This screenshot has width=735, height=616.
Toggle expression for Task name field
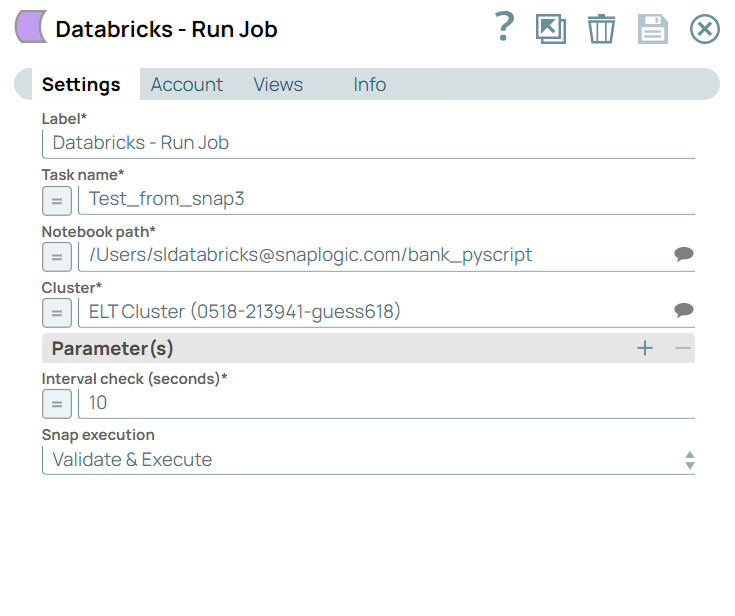(x=57, y=200)
